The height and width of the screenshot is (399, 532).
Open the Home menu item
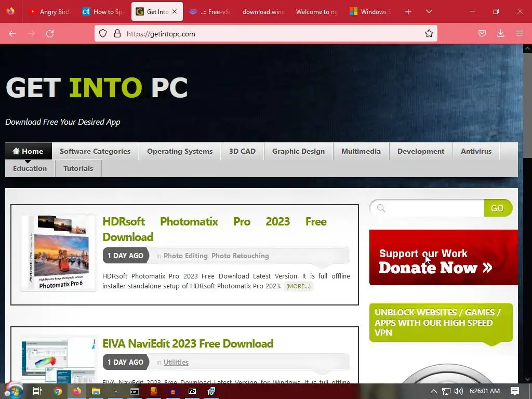pos(28,151)
